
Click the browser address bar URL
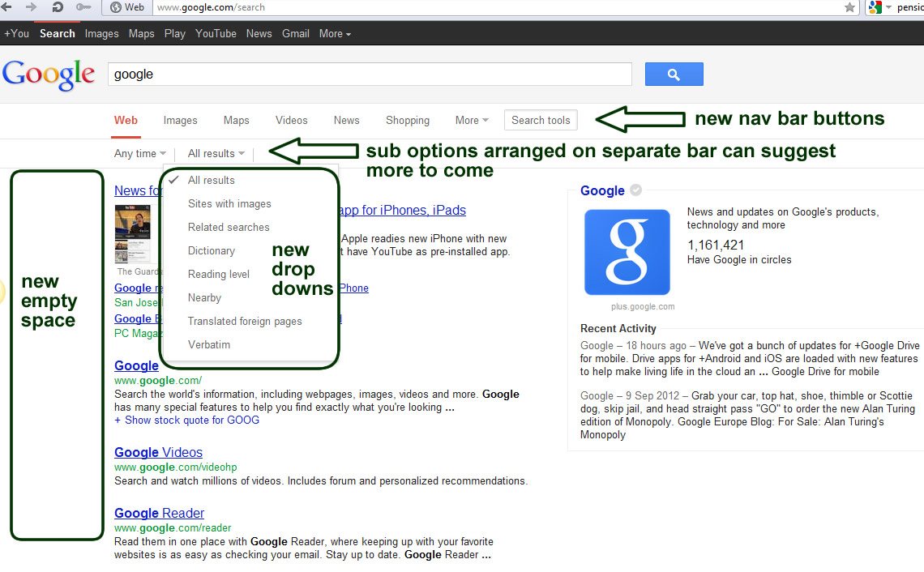click(x=211, y=7)
